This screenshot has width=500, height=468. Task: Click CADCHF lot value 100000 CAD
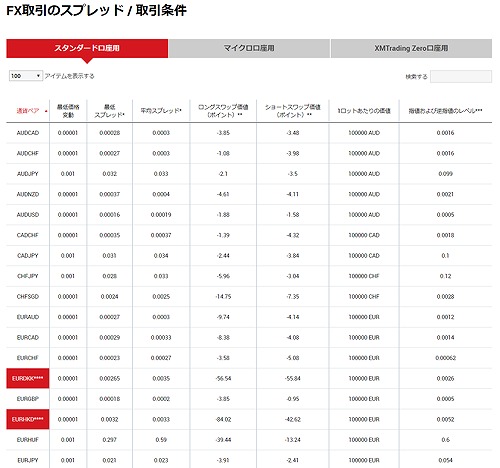[x=364, y=235]
